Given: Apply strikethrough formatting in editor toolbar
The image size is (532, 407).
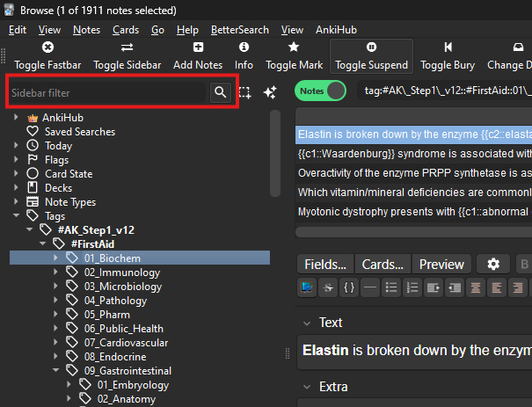Looking at the screenshot, I should pos(328,287).
